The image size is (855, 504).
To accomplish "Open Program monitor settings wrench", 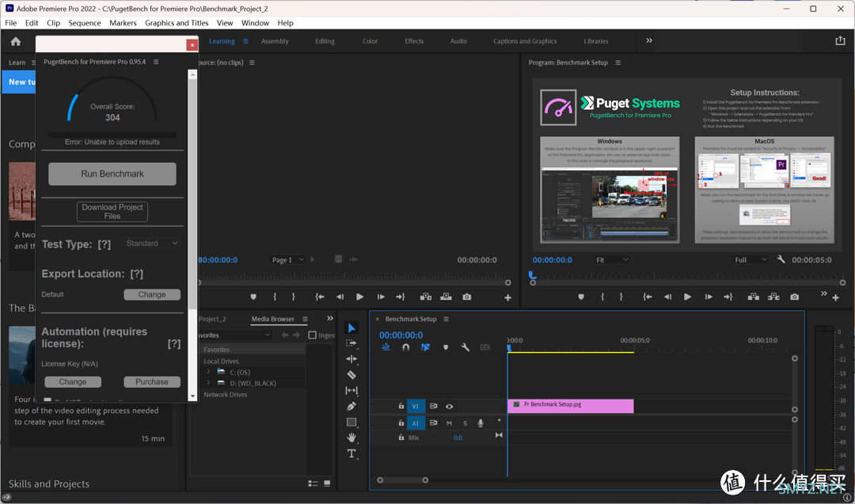I will click(781, 260).
